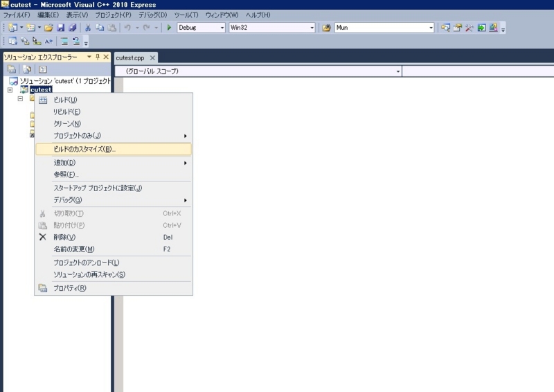Choose リビルド(E) from the context menu
554x392 pixels.
(x=114, y=112)
